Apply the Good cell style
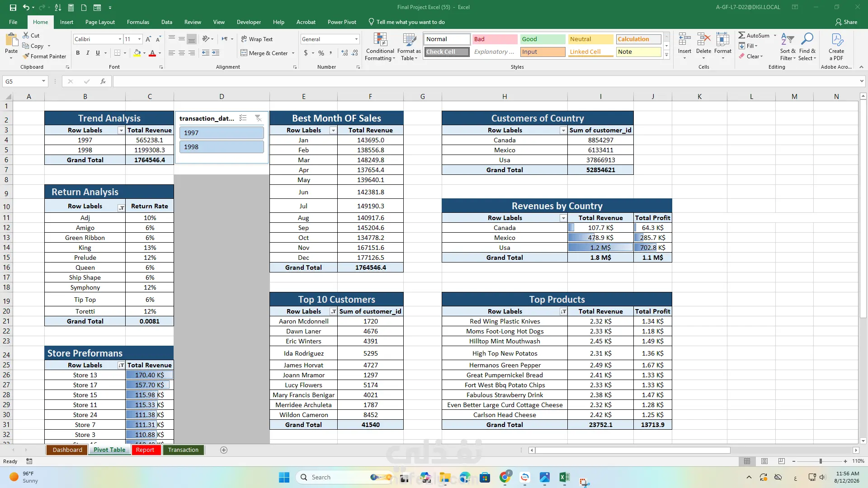 pyautogui.click(x=542, y=39)
